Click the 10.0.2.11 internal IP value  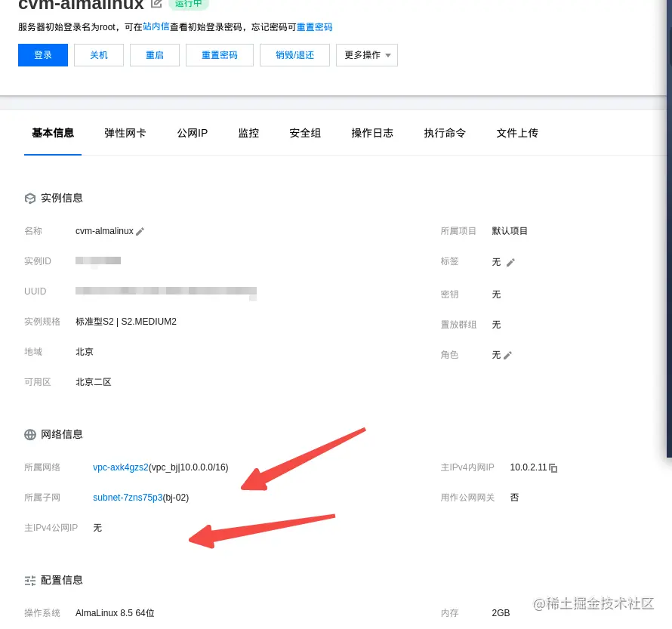pos(529,467)
